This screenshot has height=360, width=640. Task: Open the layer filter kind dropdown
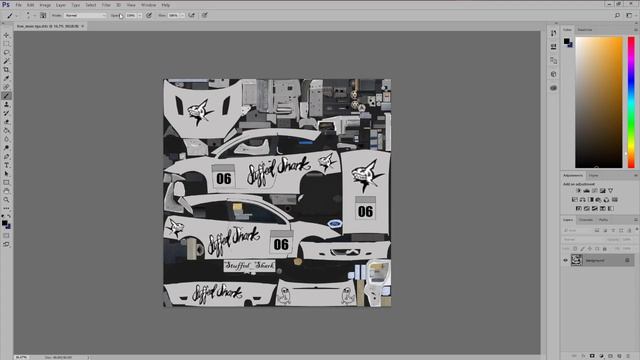577,231
